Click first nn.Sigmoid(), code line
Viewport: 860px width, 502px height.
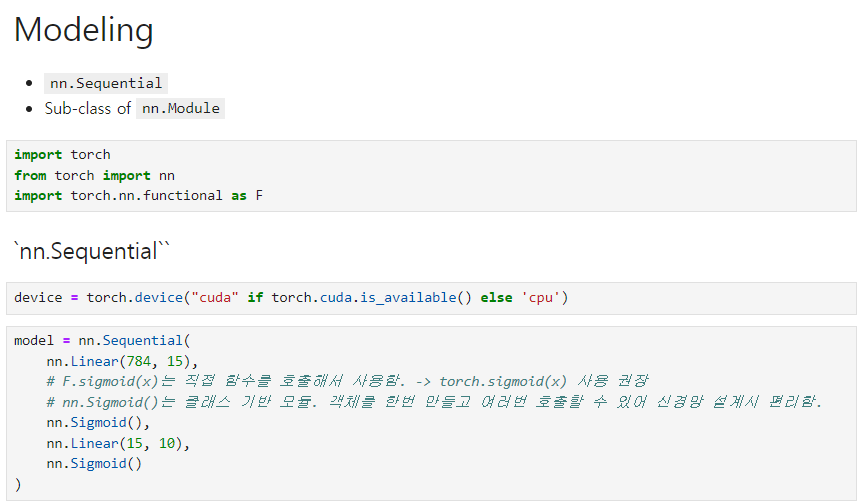pyautogui.click(x=98, y=423)
